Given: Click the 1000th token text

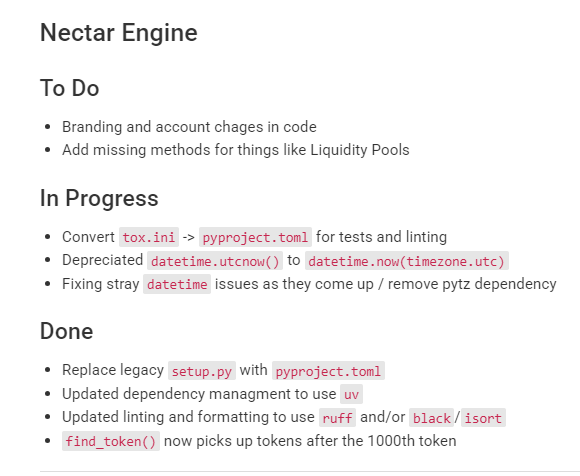Looking at the screenshot, I should click(x=412, y=441).
